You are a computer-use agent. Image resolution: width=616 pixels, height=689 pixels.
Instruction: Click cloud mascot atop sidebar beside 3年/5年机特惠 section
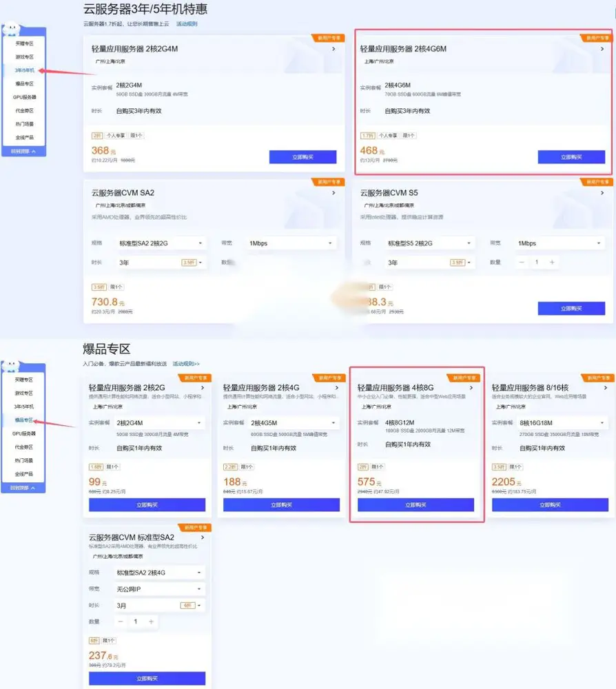[12, 29]
